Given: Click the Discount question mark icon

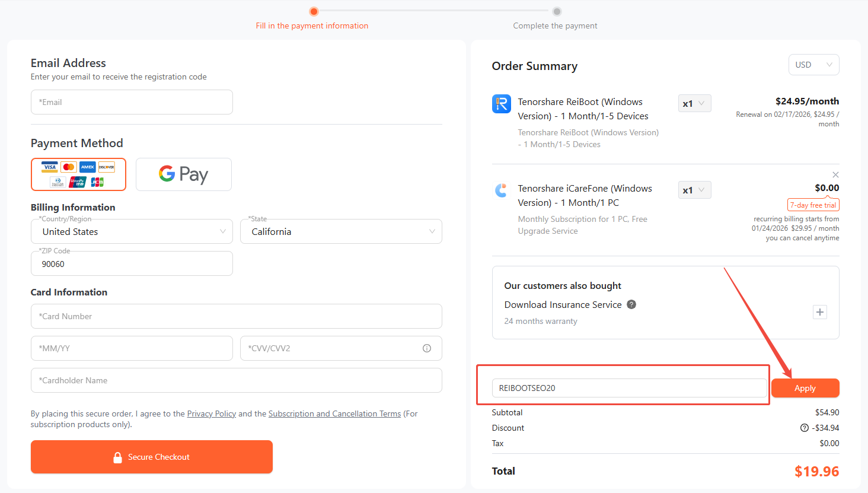Looking at the screenshot, I should pyautogui.click(x=805, y=428).
